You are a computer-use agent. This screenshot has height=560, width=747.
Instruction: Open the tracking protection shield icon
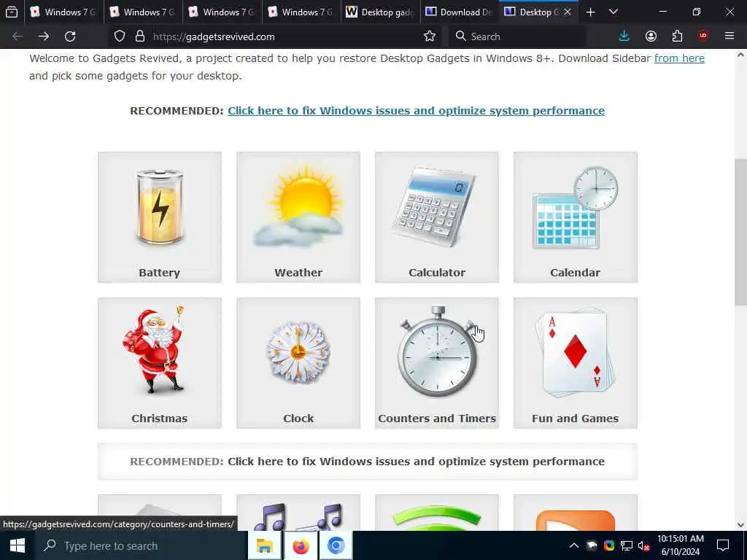click(x=120, y=36)
